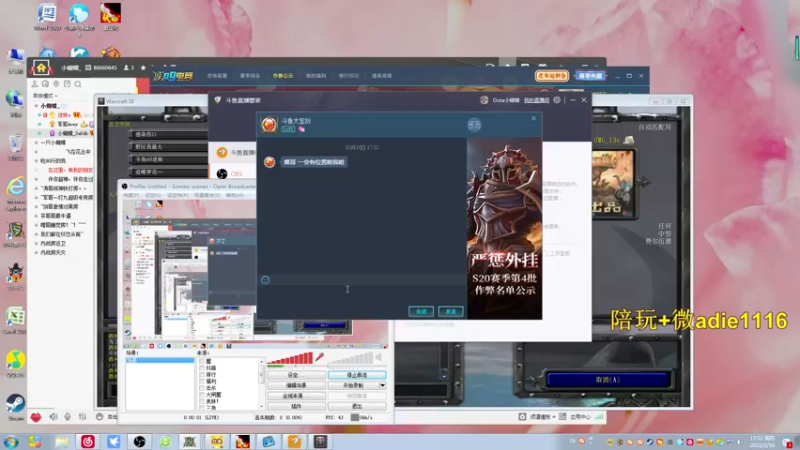Open the Steam desktop shortcut
Viewport: 800px width, 450px height.
click(x=15, y=407)
